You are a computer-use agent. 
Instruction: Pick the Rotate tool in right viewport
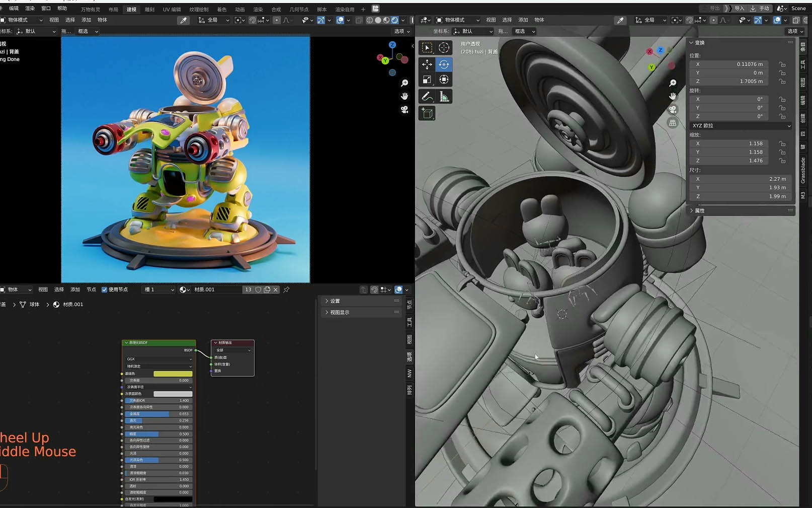coord(444,64)
